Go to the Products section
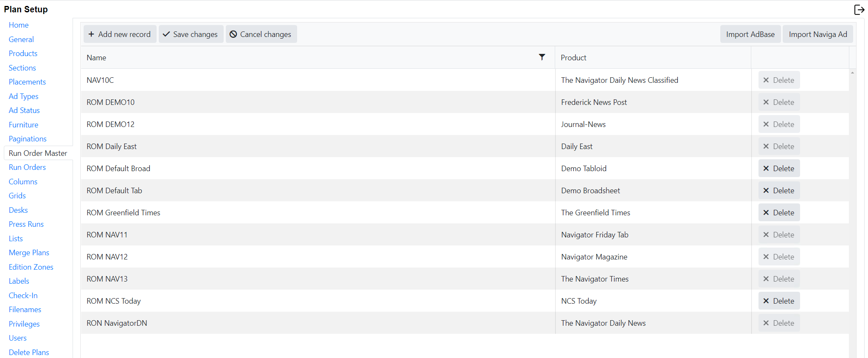 23,54
